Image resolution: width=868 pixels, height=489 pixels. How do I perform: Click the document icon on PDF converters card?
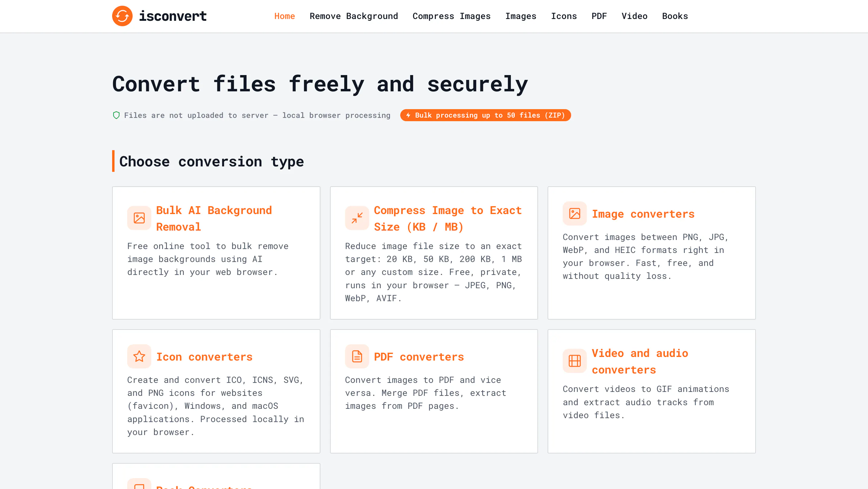pos(357,356)
